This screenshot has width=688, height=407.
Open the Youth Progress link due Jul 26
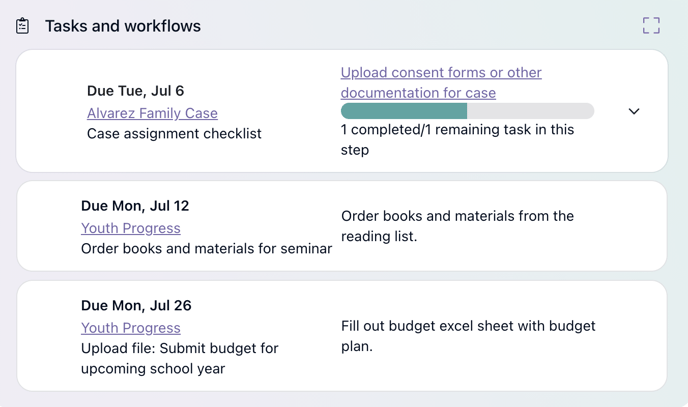(131, 328)
